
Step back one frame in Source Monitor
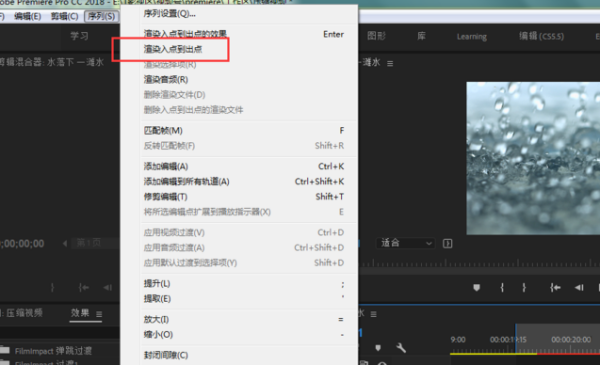point(108,287)
